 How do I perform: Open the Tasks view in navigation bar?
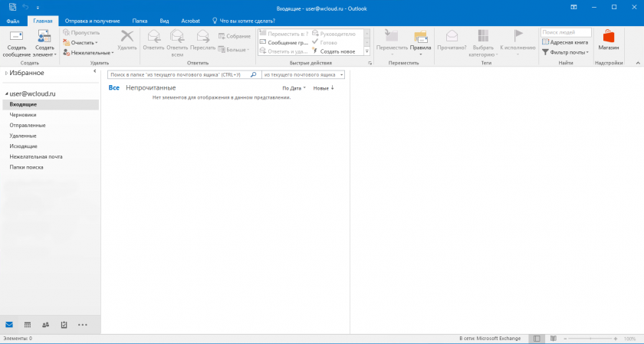[64, 325]
